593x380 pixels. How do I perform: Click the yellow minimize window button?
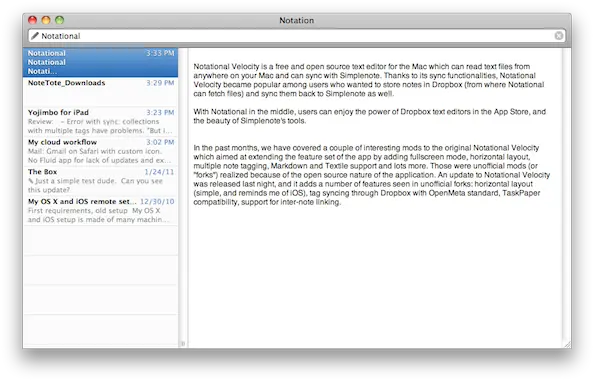[46, 20]
